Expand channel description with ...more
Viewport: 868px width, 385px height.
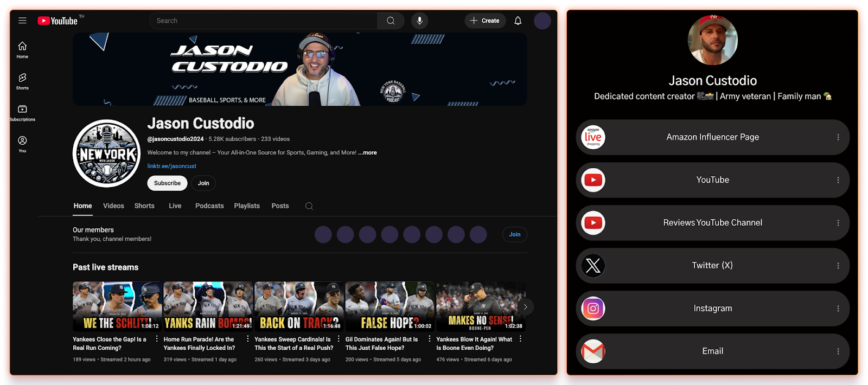pos(367,153)
